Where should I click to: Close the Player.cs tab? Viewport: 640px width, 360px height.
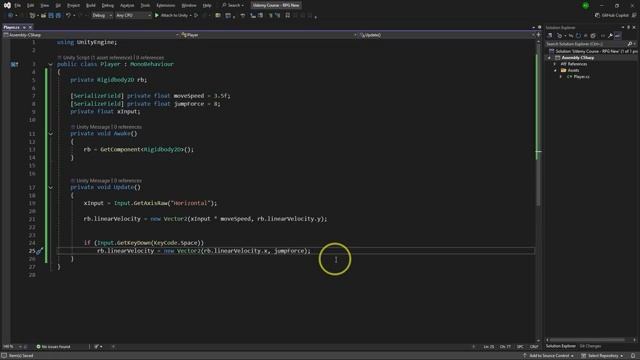click(x=30, y=27)
